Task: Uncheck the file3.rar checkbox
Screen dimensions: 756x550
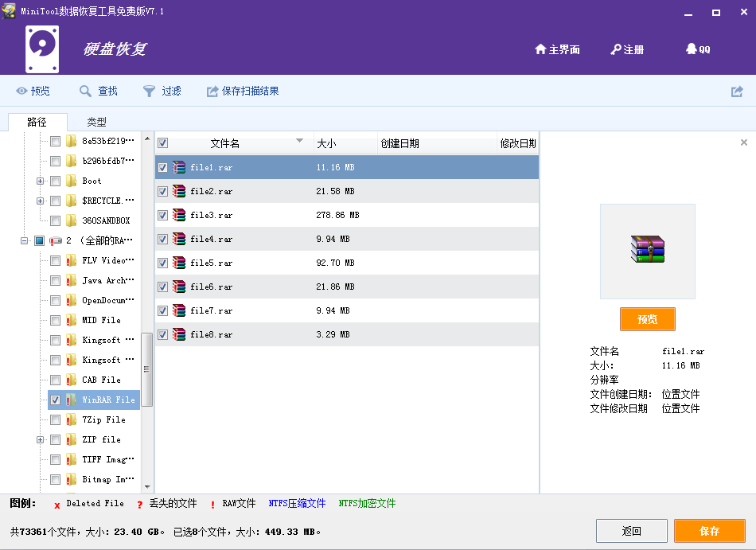Action: tap(162, 215)
